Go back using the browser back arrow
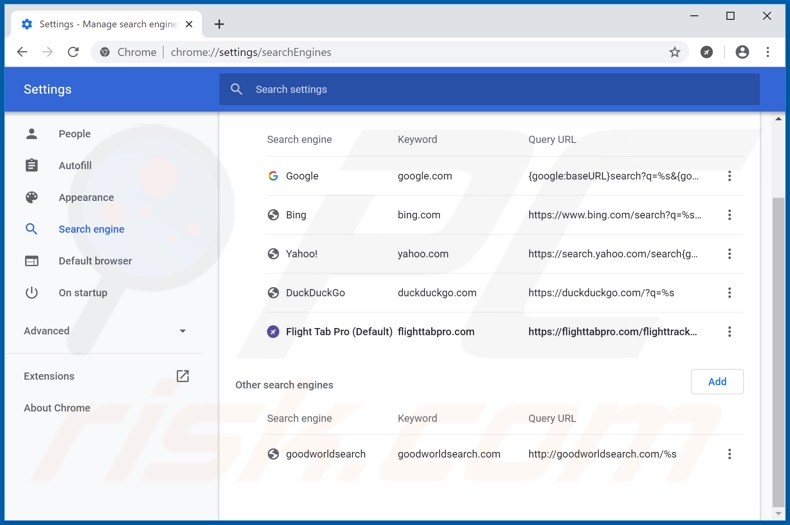The image size is (790, 525). pos(22,52)
